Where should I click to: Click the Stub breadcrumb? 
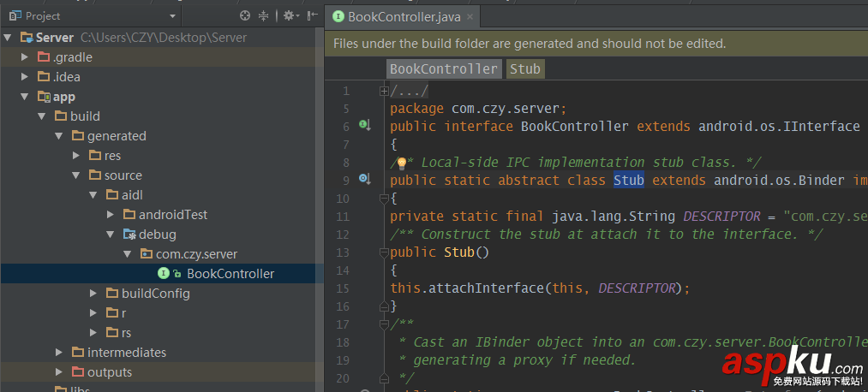click(524, 68)
